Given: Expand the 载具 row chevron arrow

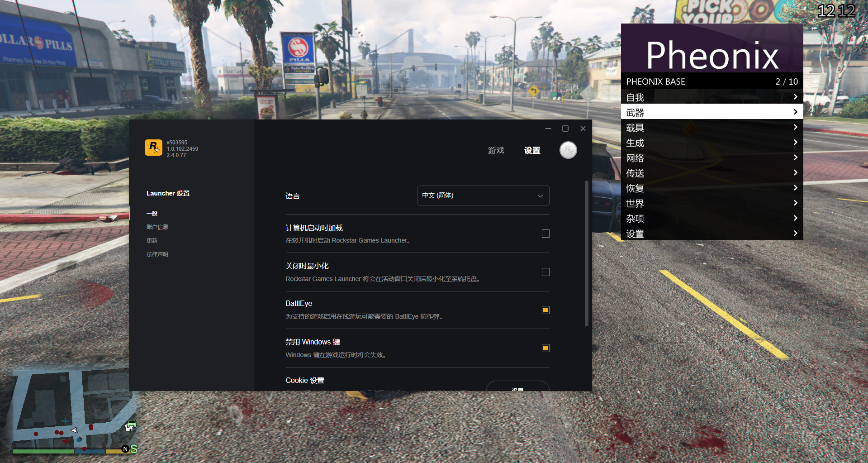Looking at the screenshot, I should click(795, 127).
